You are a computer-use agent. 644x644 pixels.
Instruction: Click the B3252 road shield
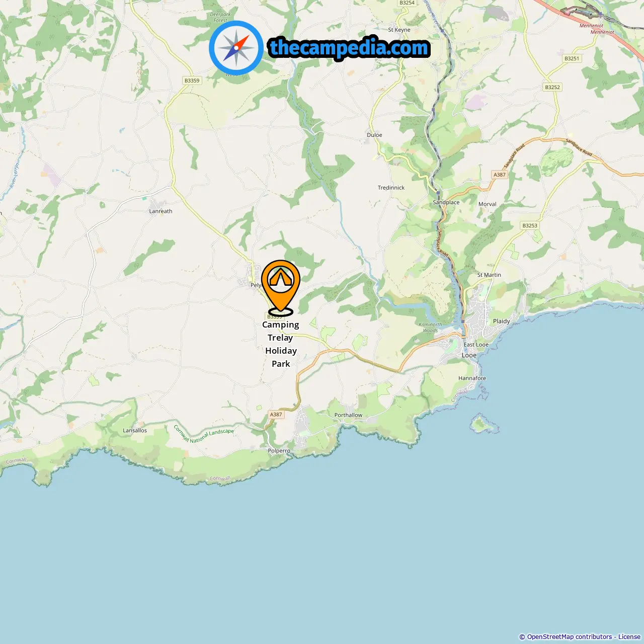(x=552, y=87)
